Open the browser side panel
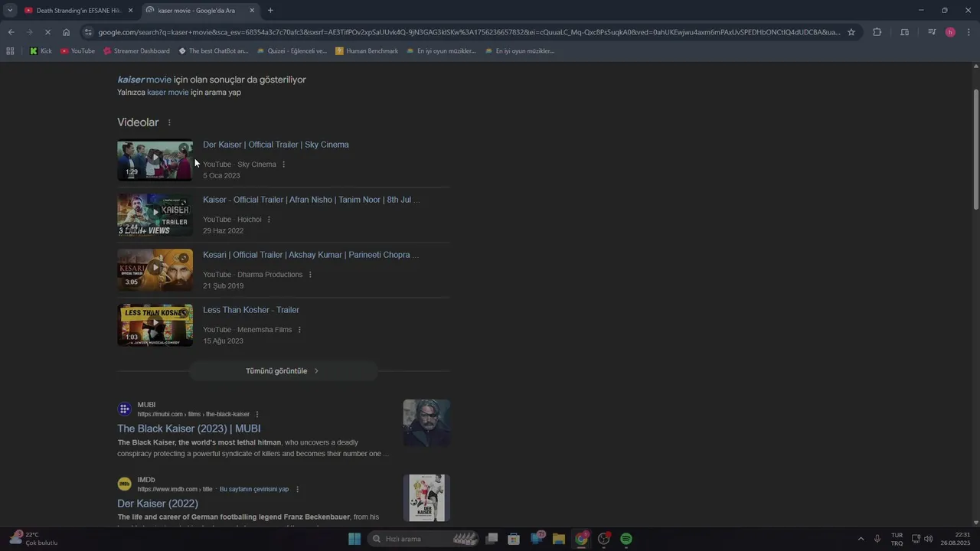 coord(904,32)
